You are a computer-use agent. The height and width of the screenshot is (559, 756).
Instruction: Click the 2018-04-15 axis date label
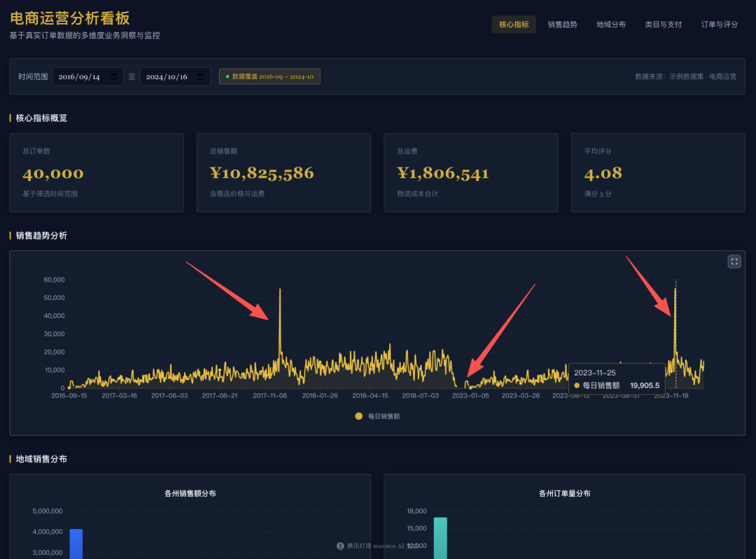(370, 396)
